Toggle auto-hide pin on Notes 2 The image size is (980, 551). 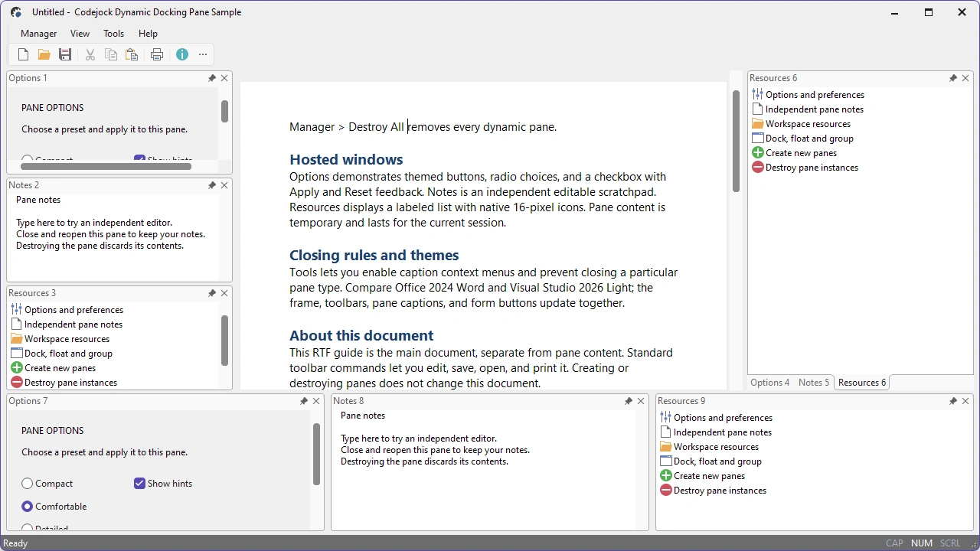click(212, 185)
